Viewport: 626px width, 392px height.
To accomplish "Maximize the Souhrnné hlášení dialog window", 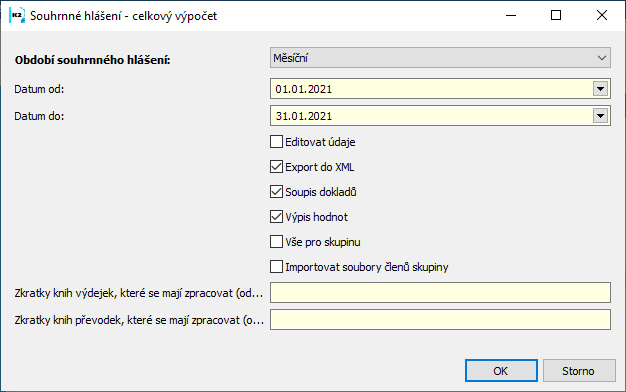I will tap(556, 16).
